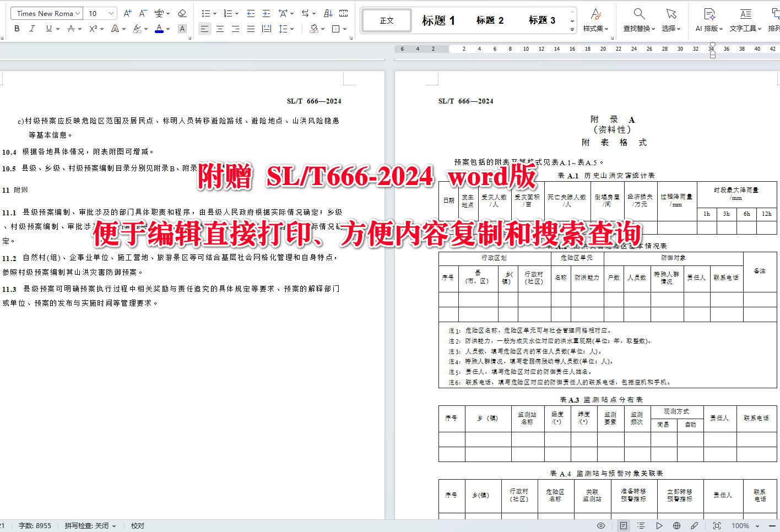This screenshot has width=780, height=532.
Task: Select the clear formatting eraser icon
Action: (182, 13)
